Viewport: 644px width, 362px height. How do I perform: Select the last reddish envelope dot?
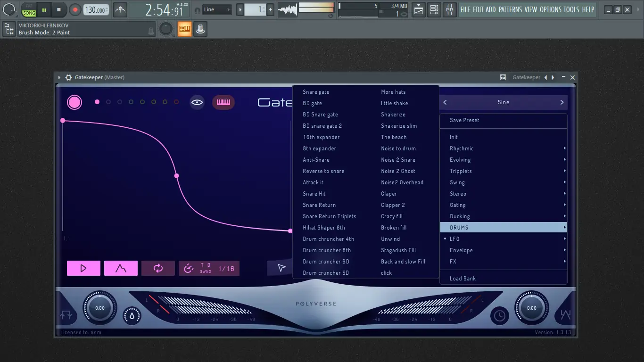(x=176, y=102)
